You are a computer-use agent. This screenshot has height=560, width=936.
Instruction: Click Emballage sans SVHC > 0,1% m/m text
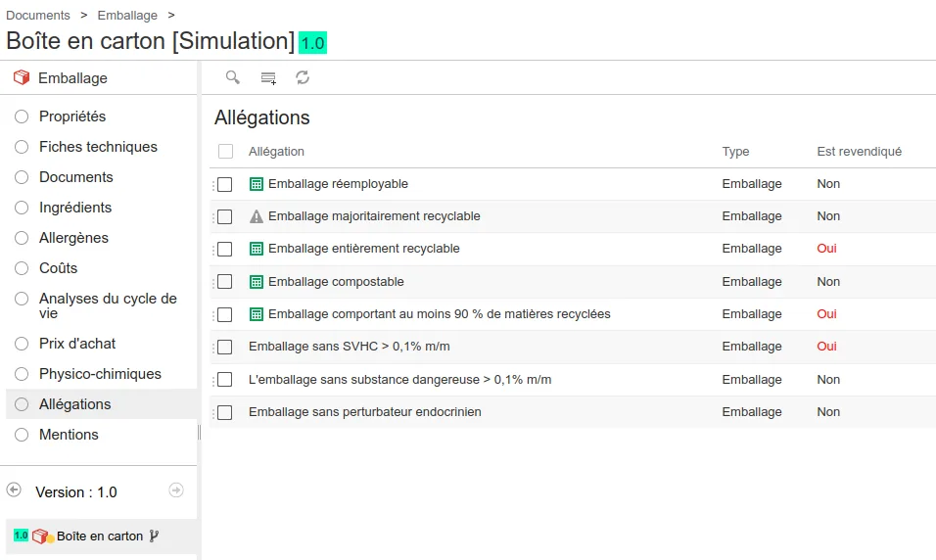coord(350,347)
